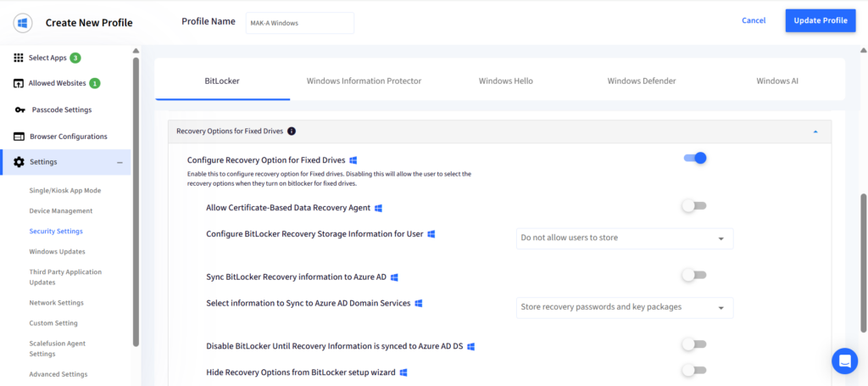The width and height of the screenshot is (868, 386).
Task: Open Network Settings in sidebar
Action: point(57,303)
